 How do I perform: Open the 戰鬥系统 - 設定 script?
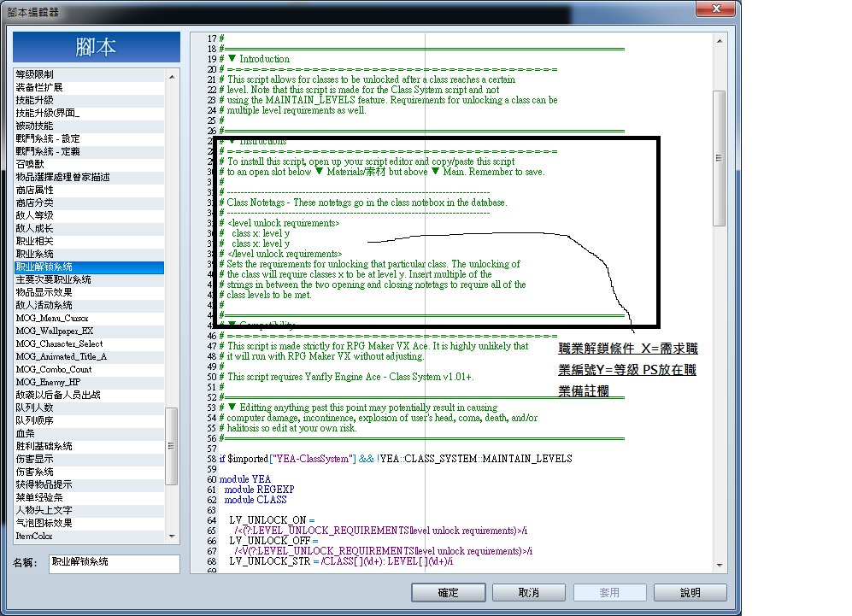pyautogui.click(x=89, y=138)
